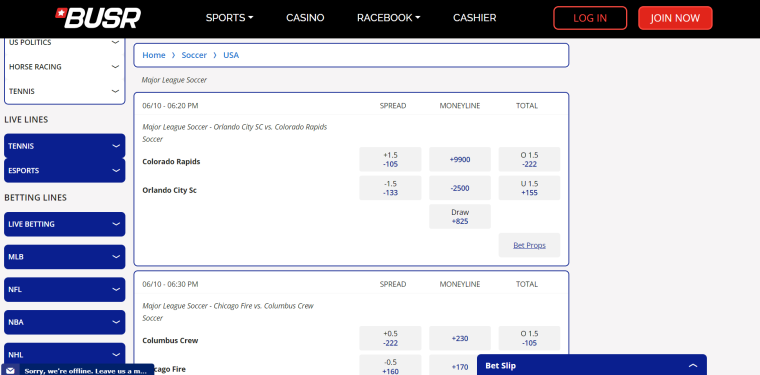
Task: Open the CASHIER page
Action: pyautogui.click(x=475, y=18)
